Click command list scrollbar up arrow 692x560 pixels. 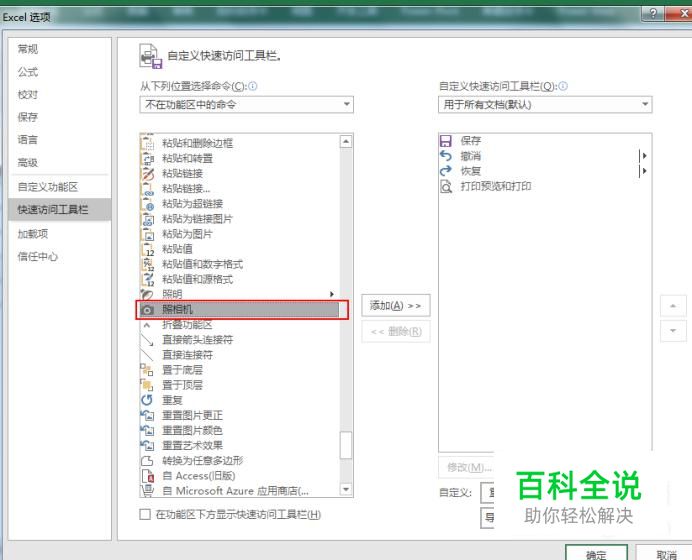346,142
